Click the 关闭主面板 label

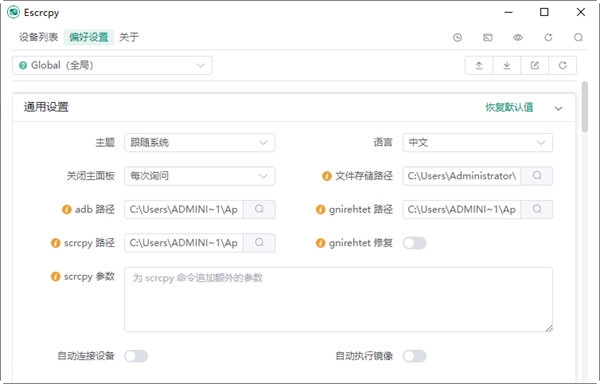90,176
